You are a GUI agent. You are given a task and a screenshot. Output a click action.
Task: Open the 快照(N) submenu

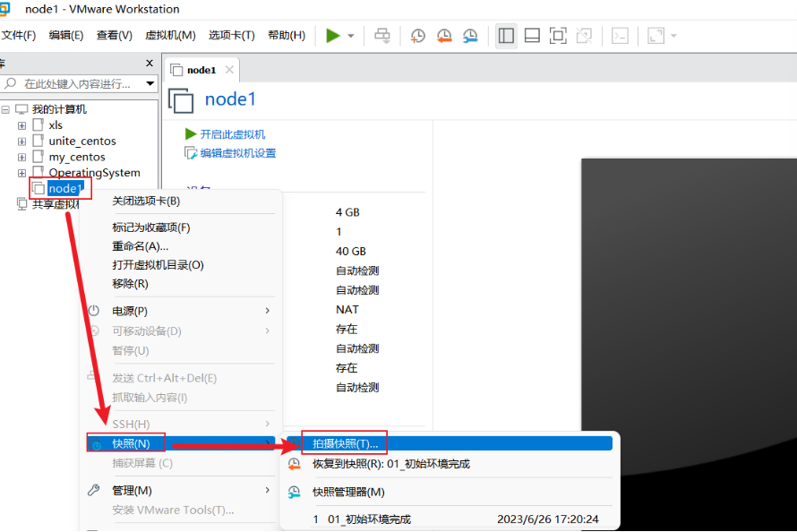click(180, 443)
